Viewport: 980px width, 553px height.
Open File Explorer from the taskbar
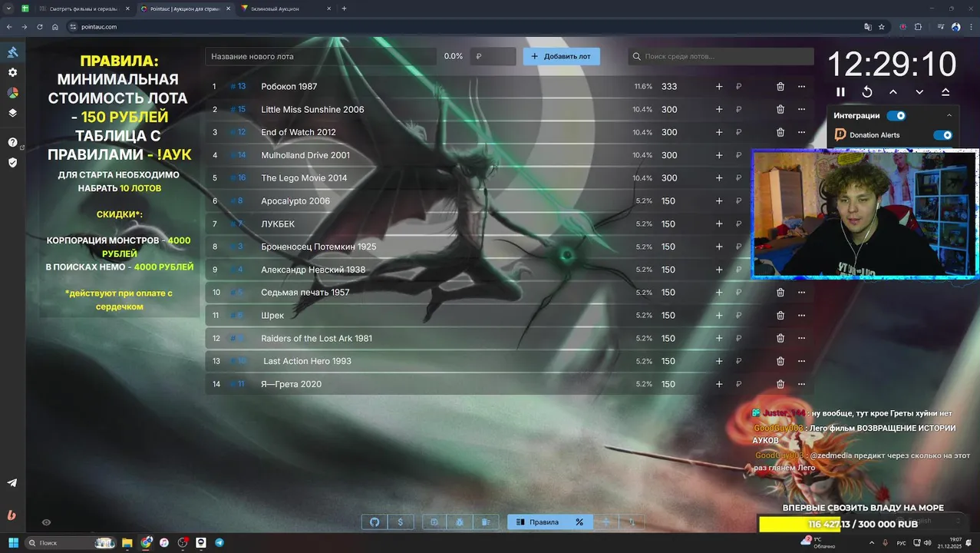[127, 543]
